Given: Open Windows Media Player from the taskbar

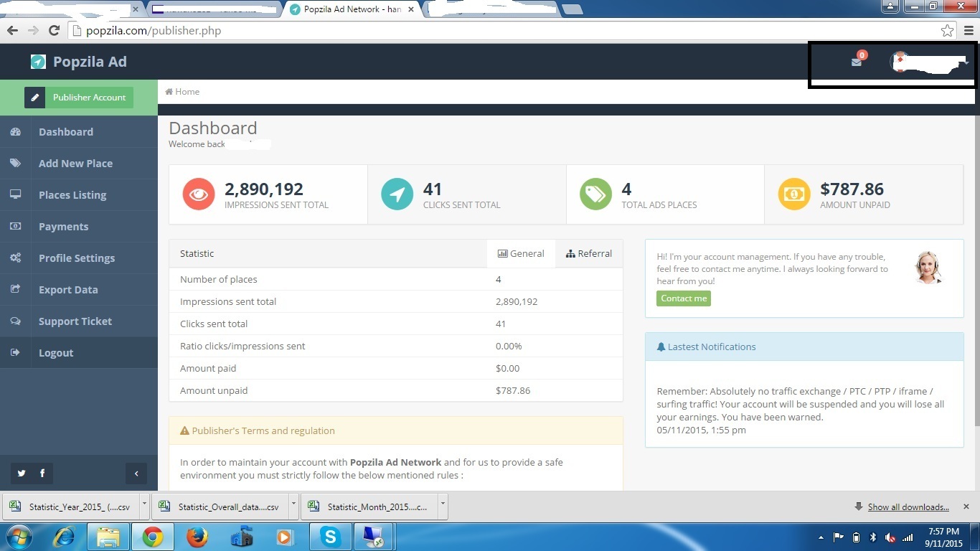Looking at the screenshot, I should [x=286, y=537].
